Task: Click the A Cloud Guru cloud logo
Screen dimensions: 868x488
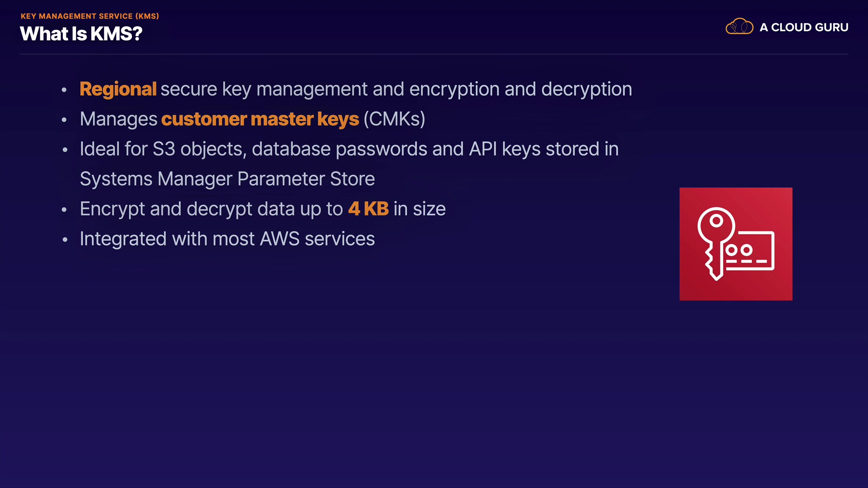Action: click(x=739, y=27)
